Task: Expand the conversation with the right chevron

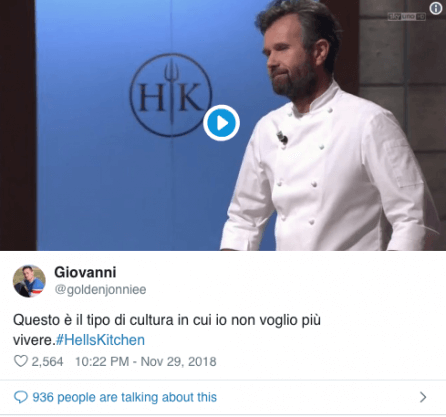Action: (x=423, y=397)
